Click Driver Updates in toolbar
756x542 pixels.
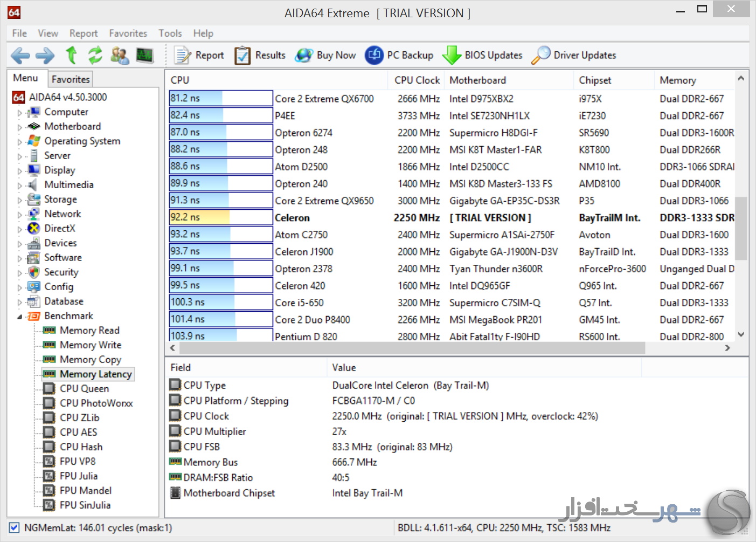click(x=574, y=55)
